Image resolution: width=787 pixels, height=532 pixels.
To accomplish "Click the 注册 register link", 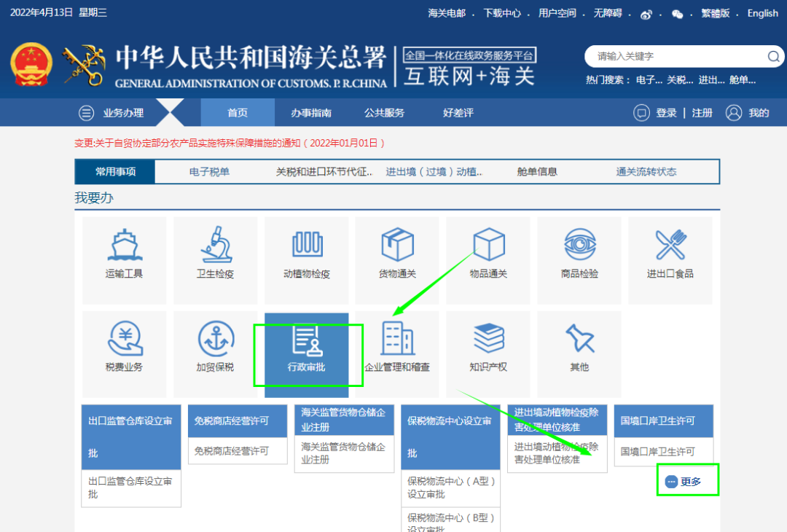I will pos(702,113).
